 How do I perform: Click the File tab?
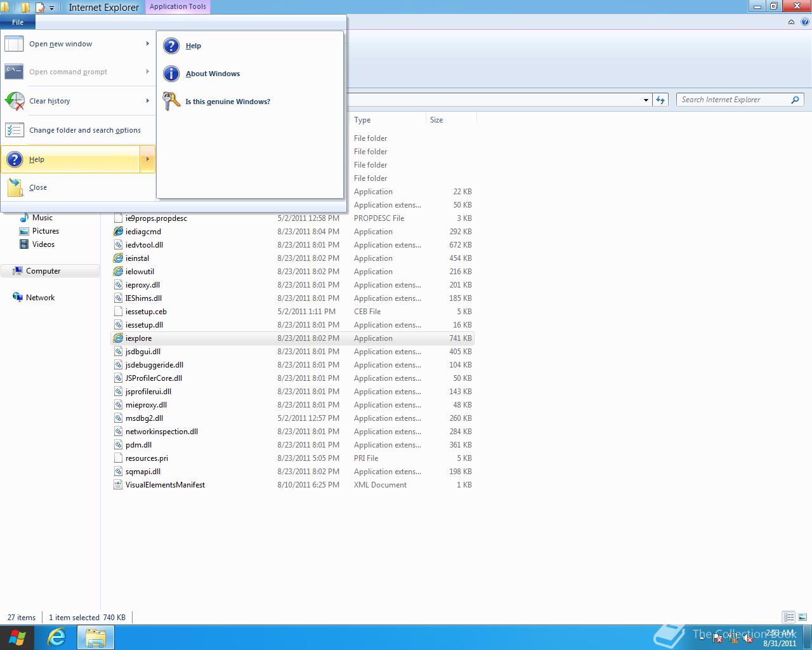point(18,22)
